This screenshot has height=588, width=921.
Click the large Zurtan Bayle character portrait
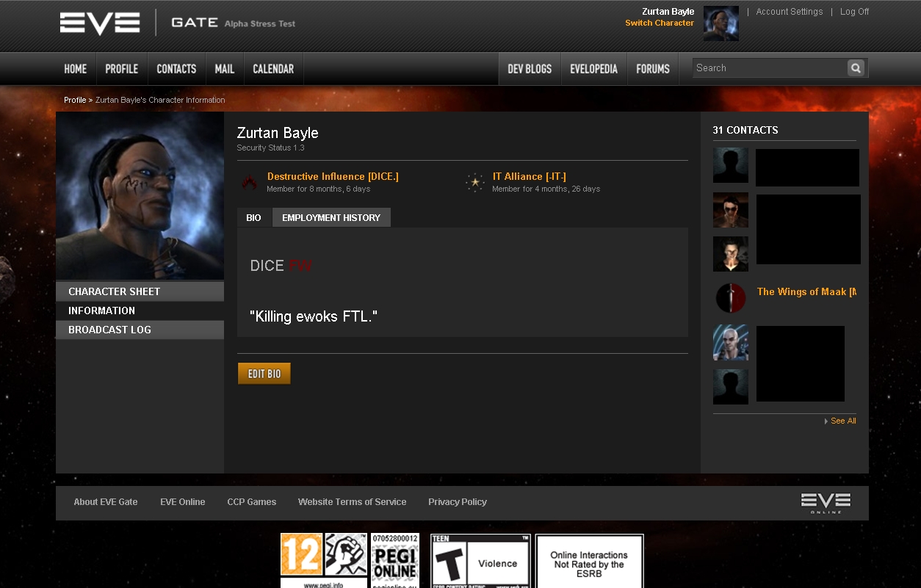click(140, 196)
